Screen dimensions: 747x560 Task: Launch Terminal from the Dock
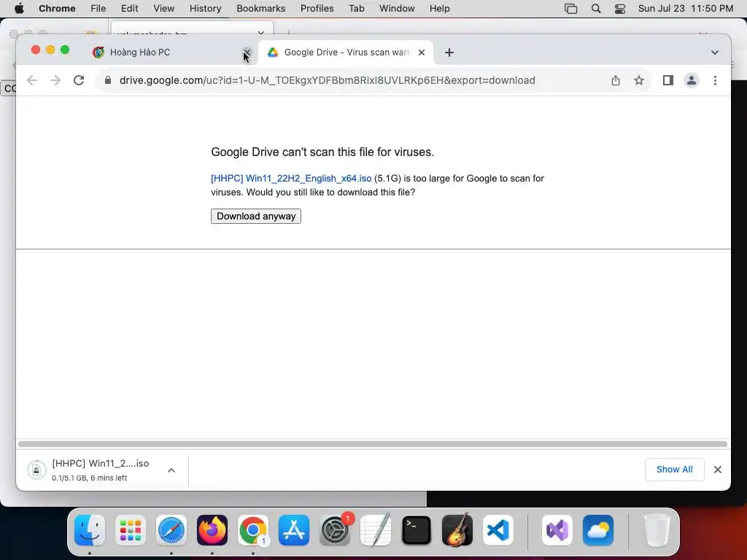click(x=417, y=530)
